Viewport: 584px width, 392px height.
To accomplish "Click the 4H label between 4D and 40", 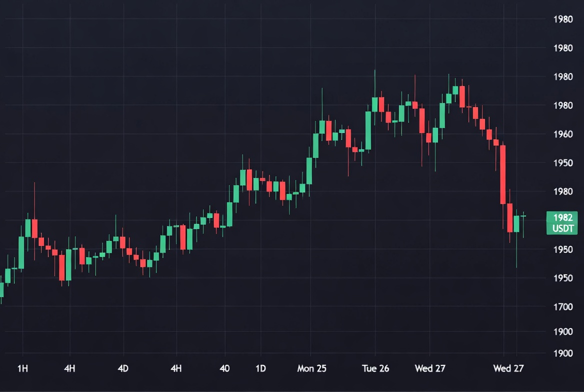I will tap(176, 368).
